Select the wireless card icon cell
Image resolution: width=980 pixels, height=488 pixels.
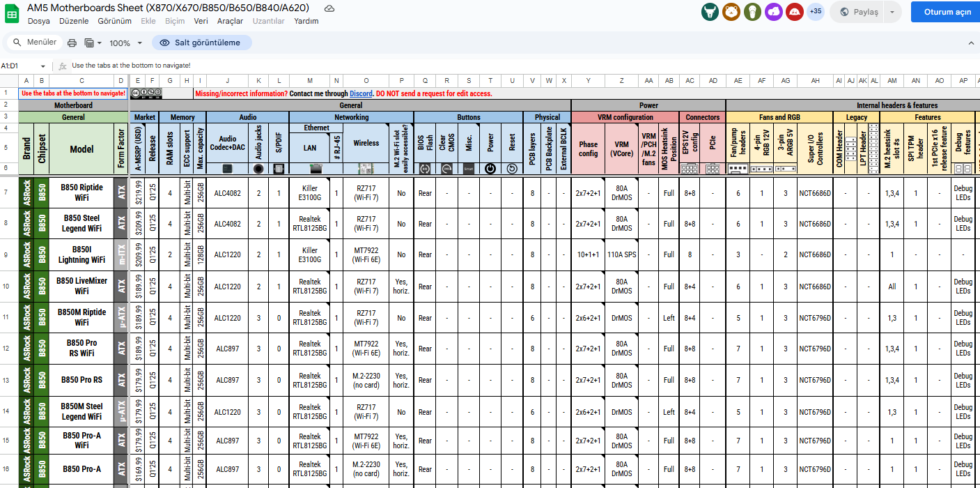click(x=366, y=169)
